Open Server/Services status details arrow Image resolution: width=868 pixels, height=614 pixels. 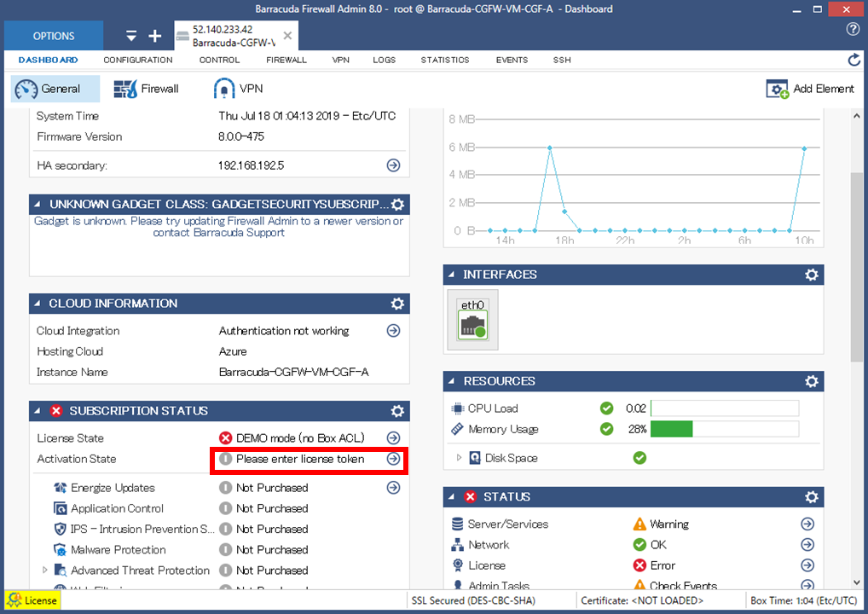807,524
